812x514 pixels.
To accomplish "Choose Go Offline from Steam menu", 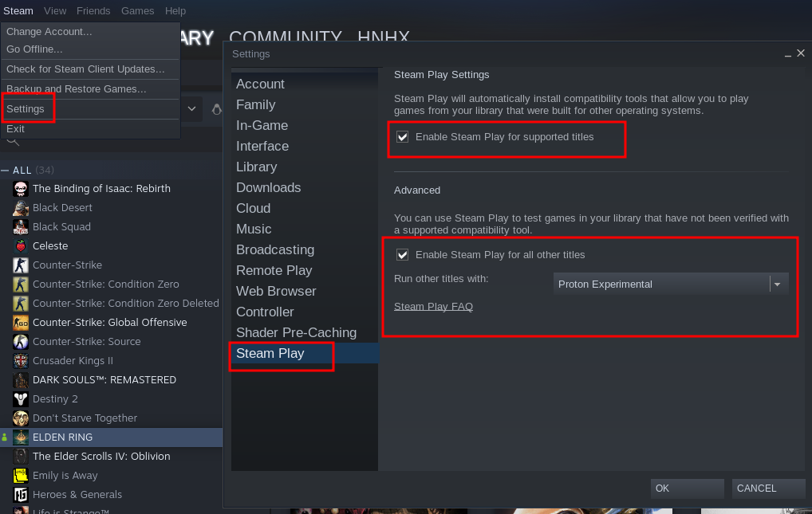I will pos(34,49).
